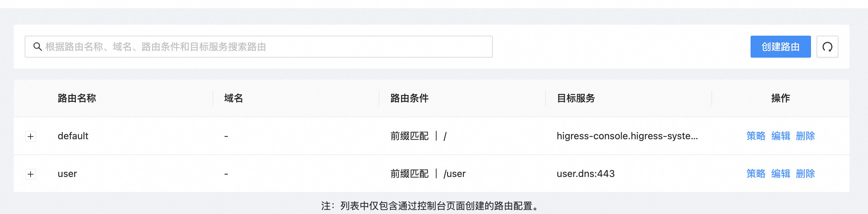
Task: Click the 目标服务 column header
Action: click(576, 98)
